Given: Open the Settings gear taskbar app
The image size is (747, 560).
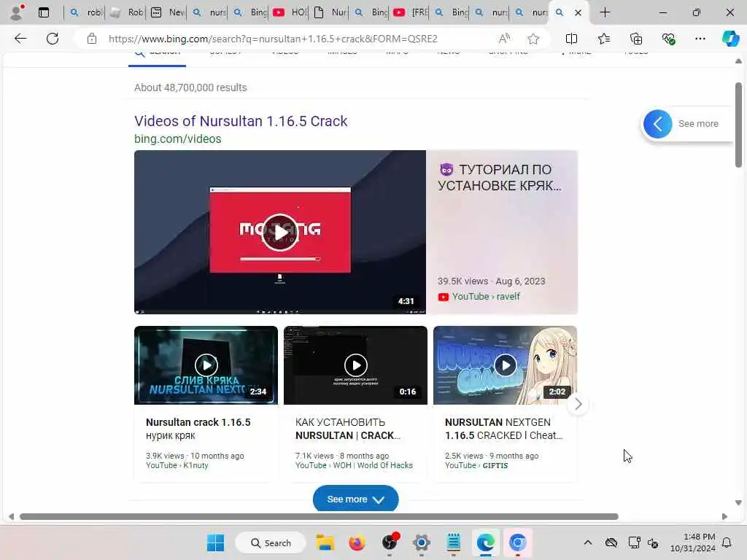Looking at the screenshot, I should pyautogui.click(x=421, y=542).
